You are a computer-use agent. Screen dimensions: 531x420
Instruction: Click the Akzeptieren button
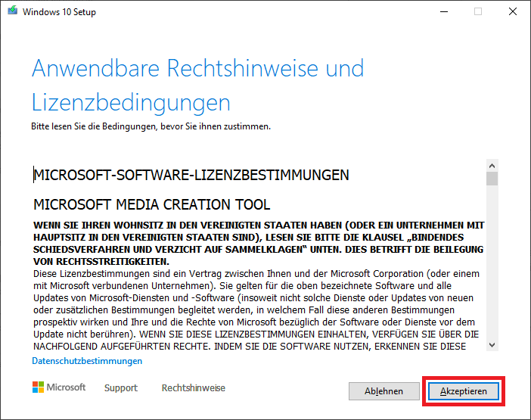pos(463,391)
